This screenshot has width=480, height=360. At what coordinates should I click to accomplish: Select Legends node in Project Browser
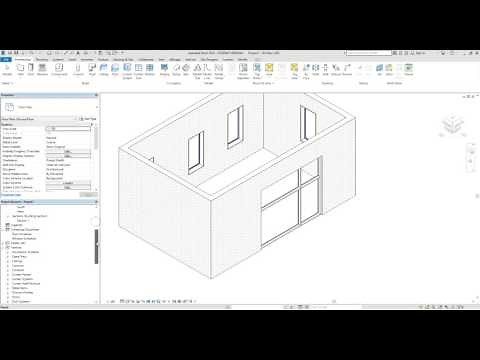coord(16,225)
